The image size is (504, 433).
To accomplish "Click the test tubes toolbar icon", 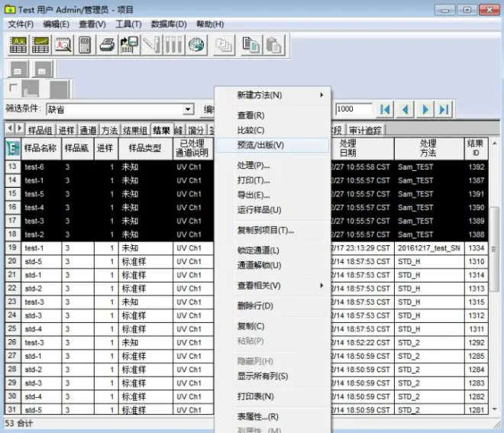I will pos(173,45).
